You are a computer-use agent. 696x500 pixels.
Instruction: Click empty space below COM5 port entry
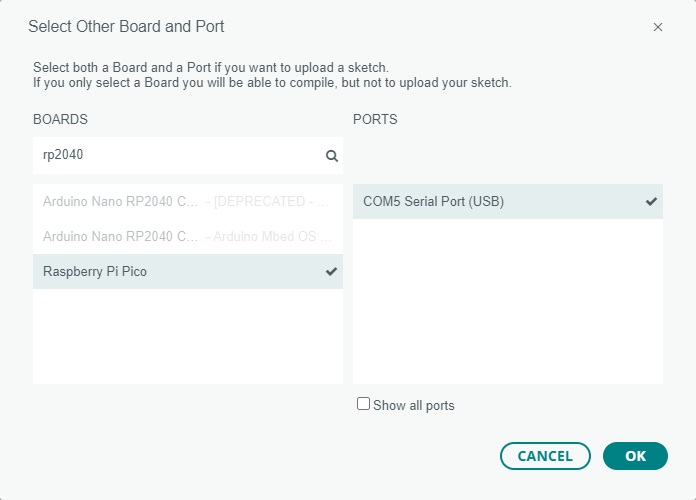(507, 300)
